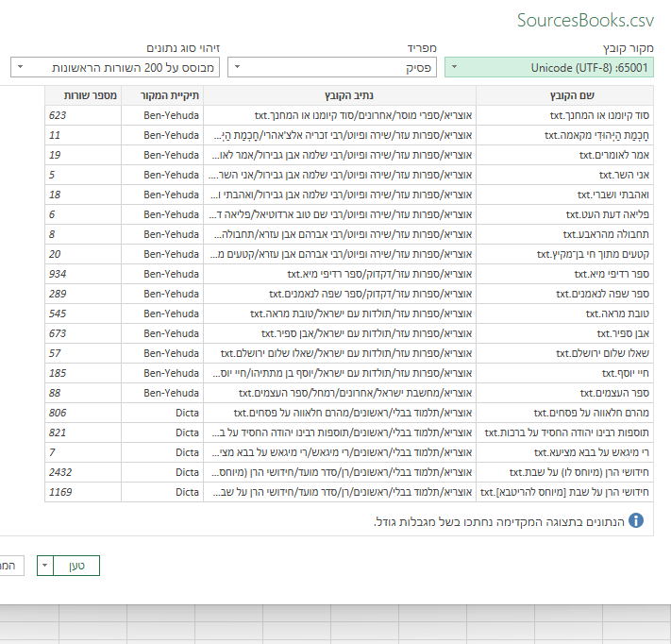The height and width of the screenshot is (644, 671).
Task: Select the first Dicta cell in the source folder column
Action: (162, 413)
